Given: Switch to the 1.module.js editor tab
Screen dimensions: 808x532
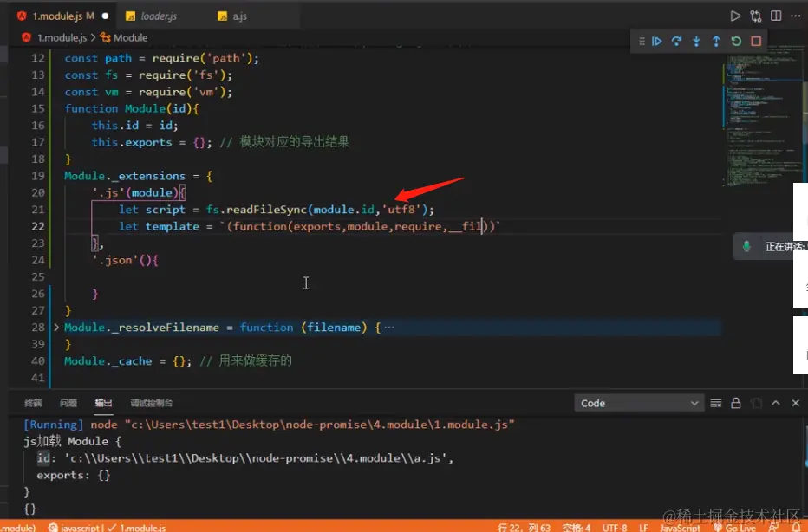Looking at the screenshot, I should [x=62, y=16].
